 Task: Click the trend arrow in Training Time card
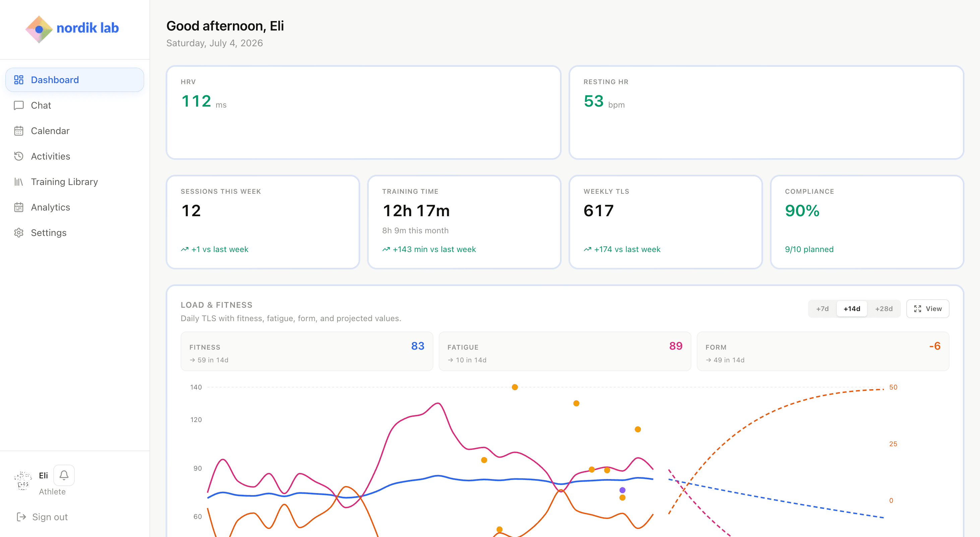click(x=386, y=249)
